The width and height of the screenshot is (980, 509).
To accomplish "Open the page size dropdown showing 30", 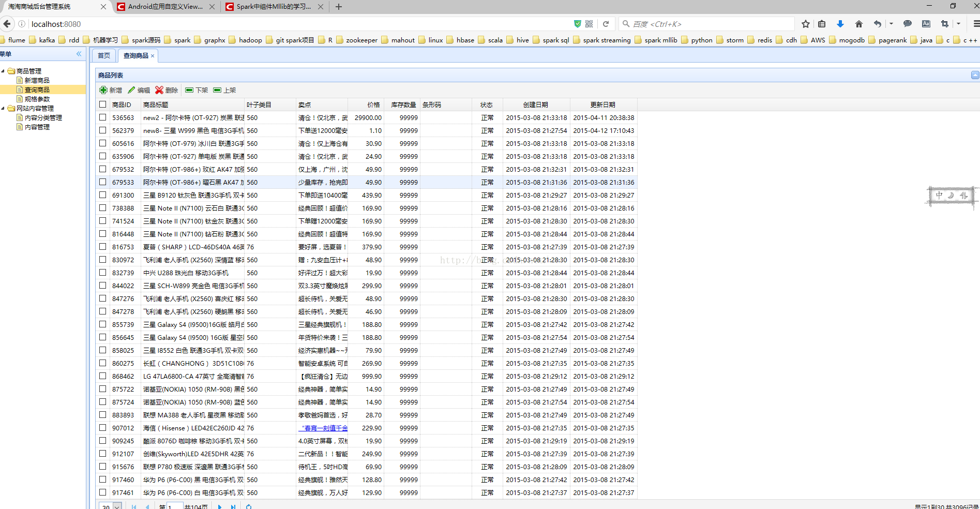I will pos(117,506).
